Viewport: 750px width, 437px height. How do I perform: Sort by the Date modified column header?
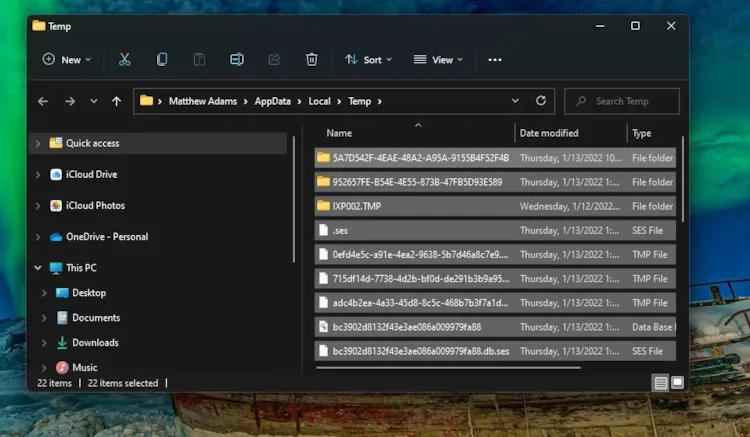tap(549, 133)
